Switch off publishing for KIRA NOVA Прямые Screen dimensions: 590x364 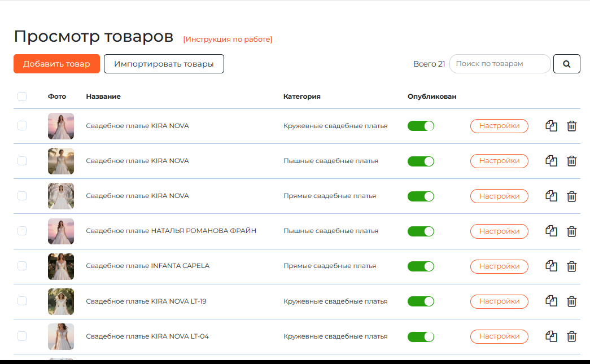click(421, 196)
